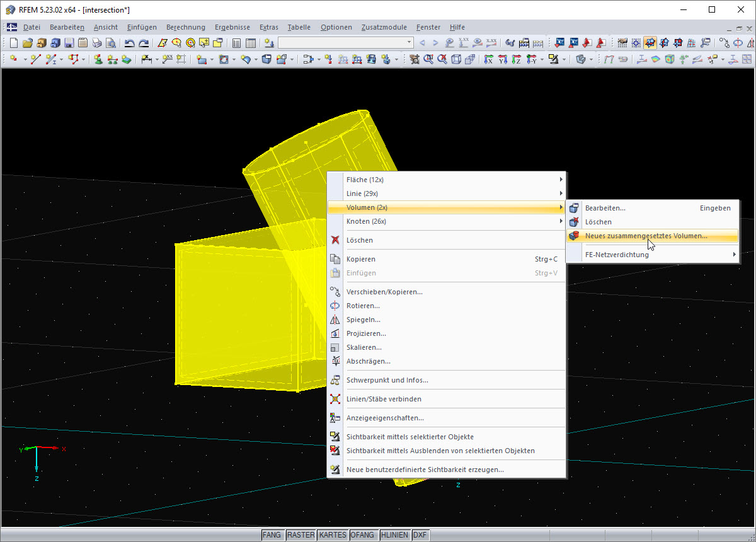Toggle RASTER grid in status bar

301,535
